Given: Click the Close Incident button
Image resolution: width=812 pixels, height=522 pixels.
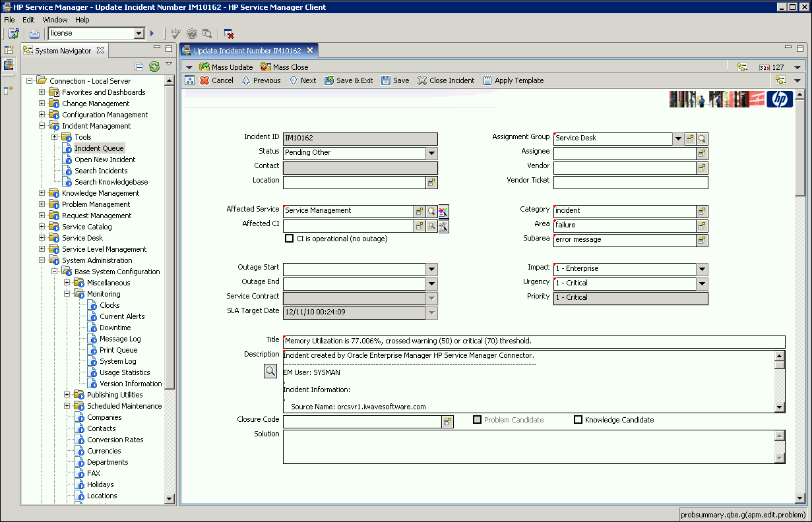Looking at the screenshot, I should tap(445, 80).
